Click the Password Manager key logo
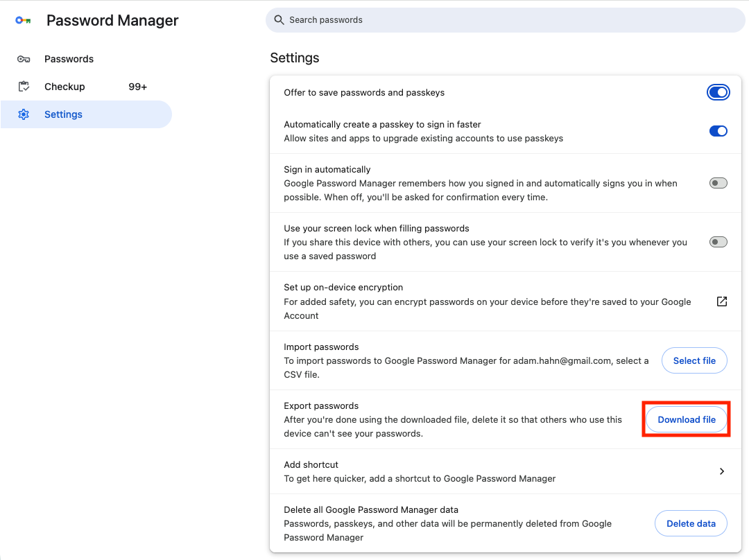This screenshot has height=560, width=749. (23, 21)
